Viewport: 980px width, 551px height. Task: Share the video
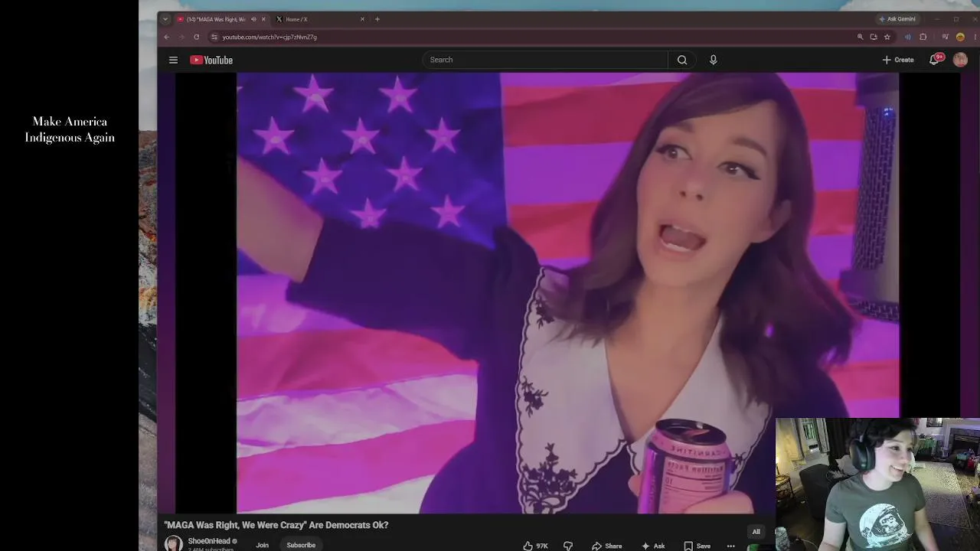(606, 546)
